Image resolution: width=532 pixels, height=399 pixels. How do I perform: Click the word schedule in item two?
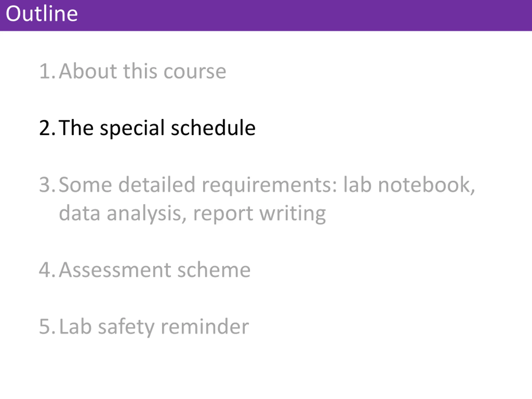tap(213, 127)
